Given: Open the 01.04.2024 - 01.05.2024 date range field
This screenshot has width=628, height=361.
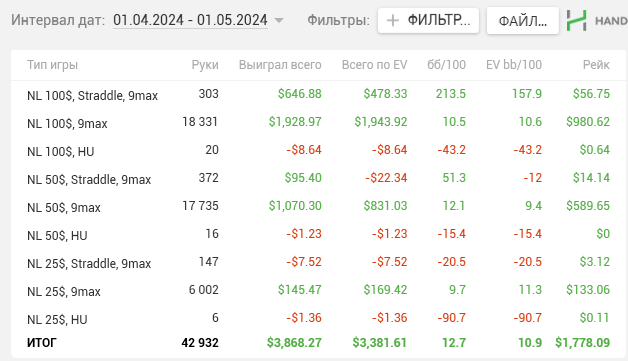Looking at the screenshot, I should click(x=190, y=20).
